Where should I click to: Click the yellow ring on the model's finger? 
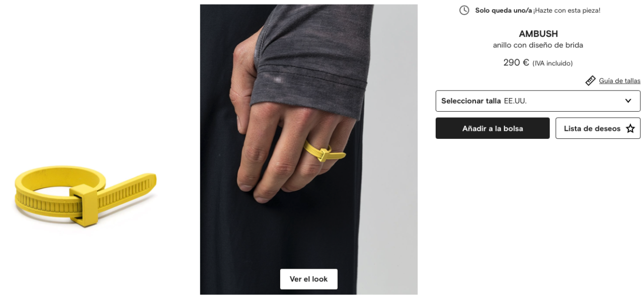point(325,151)
